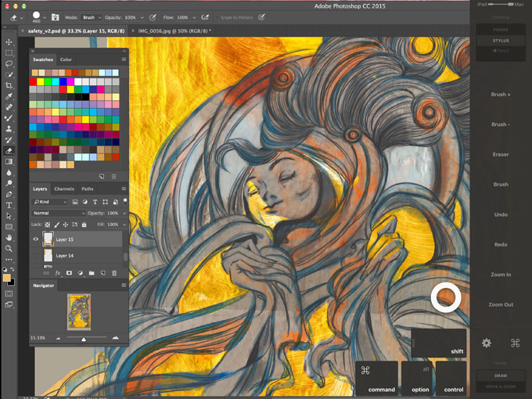Toggle the layer filter switch
The width and height of the screenshot is (532, 399).
click(125, 201)
